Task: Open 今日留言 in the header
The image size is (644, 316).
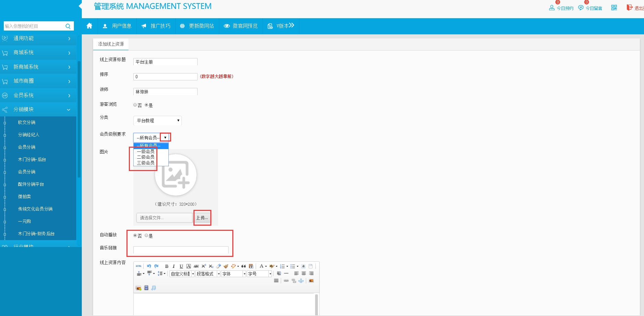Action: pyautogui.click(x=590, y=8)
